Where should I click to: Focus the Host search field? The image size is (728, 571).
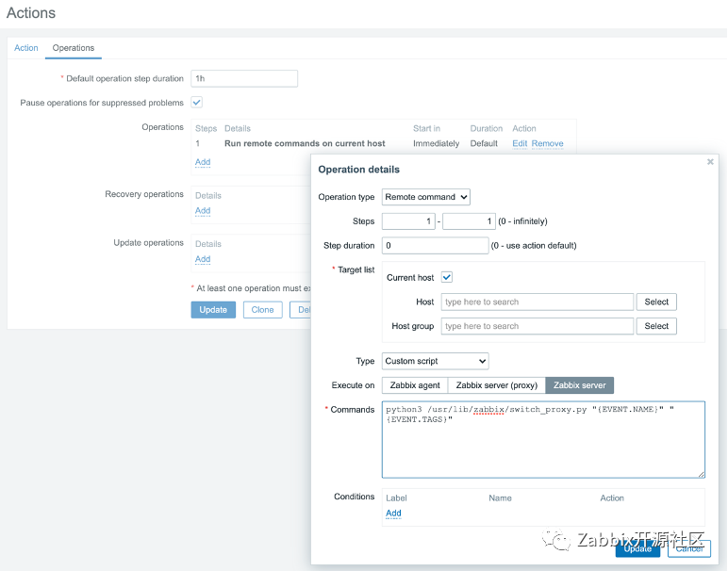pos(538,302)
